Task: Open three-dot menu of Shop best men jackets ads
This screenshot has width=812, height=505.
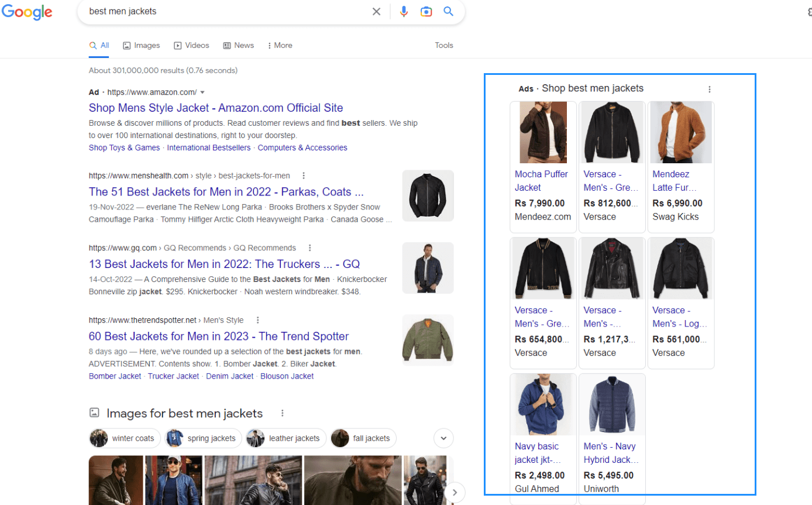Action: tap(709, 90)
